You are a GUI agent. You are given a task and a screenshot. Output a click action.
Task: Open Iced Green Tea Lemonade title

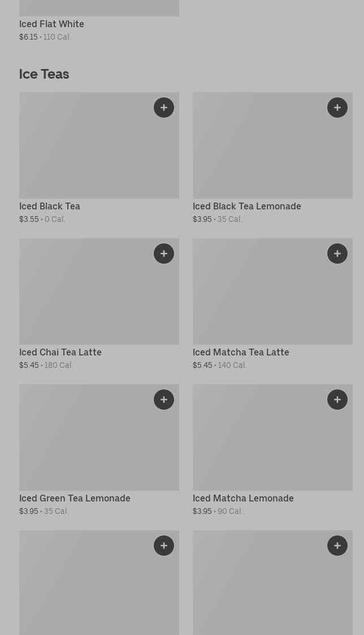[75, 498]
